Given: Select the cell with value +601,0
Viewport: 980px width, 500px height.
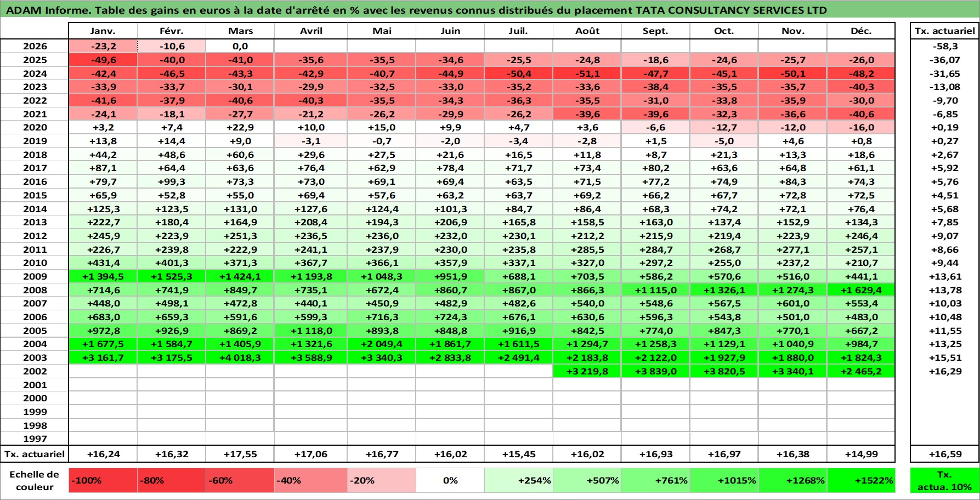Looking at the screenshot, I should point(792,303).
